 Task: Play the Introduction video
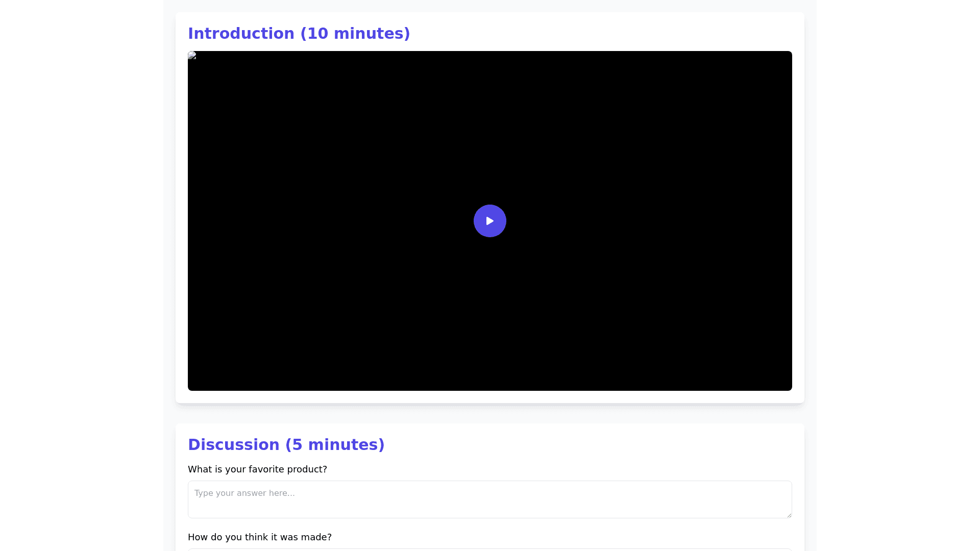click(x=489, y=221)
